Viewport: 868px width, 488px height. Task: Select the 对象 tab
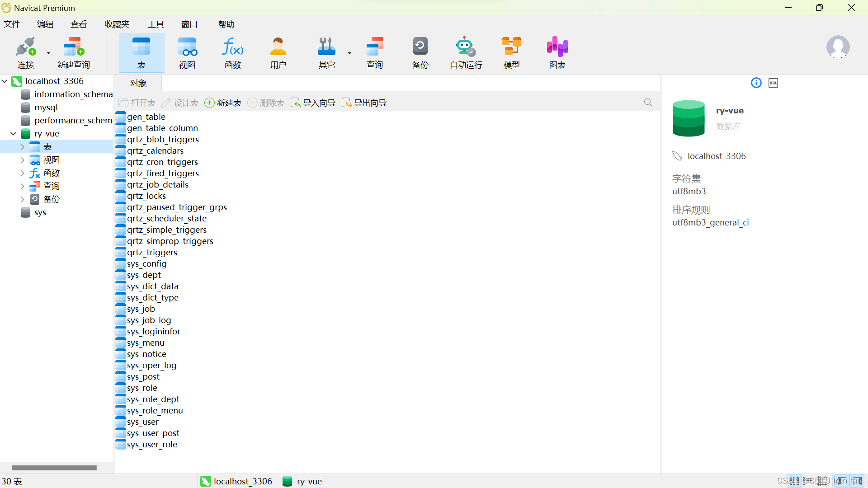(138, 83)
